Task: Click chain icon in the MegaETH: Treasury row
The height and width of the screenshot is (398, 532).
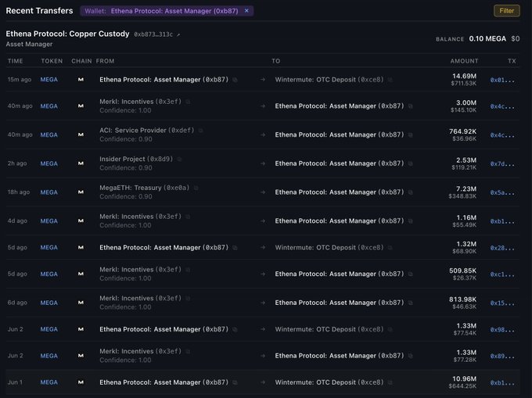Action: (81, 192)
